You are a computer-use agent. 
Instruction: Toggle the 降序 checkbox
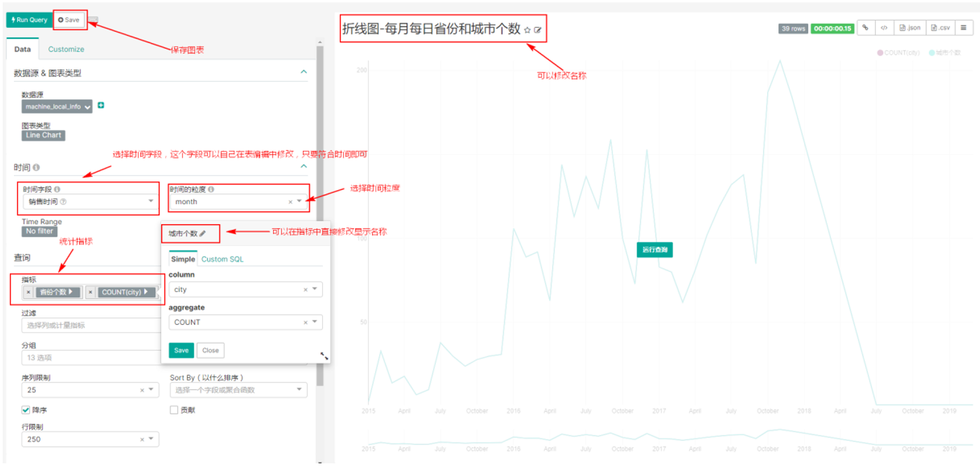26,410
